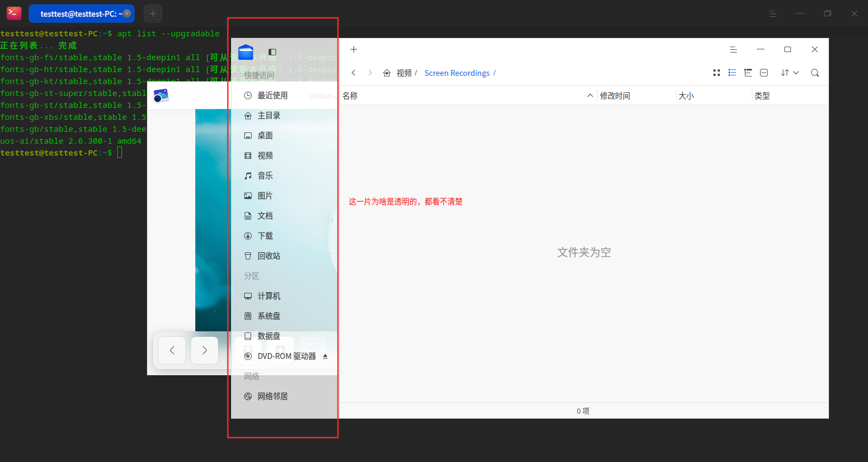This screenshot has height=462, width=868.
Task: Click the file manager app icon
Action: 246,52
